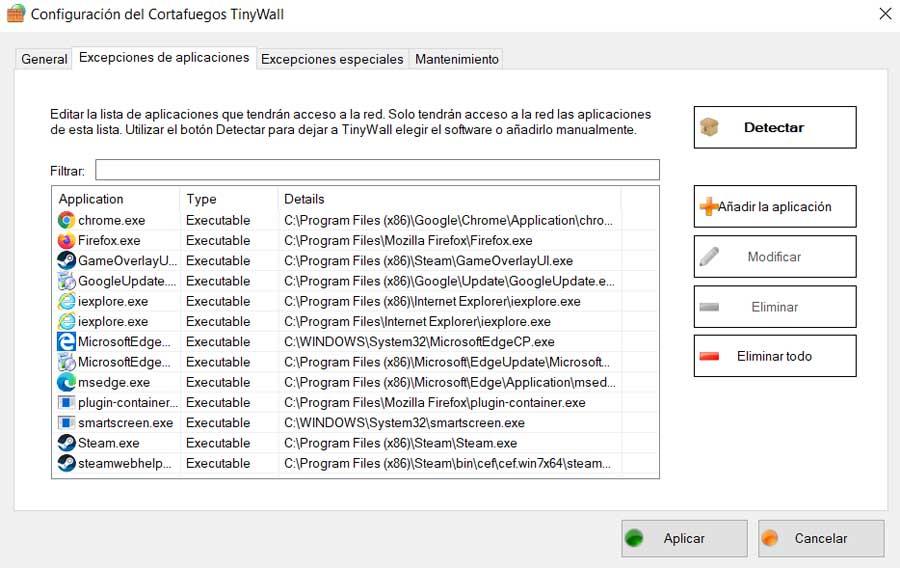
Task: Click the Añadir la aplicación label
Action: (774, 207)
